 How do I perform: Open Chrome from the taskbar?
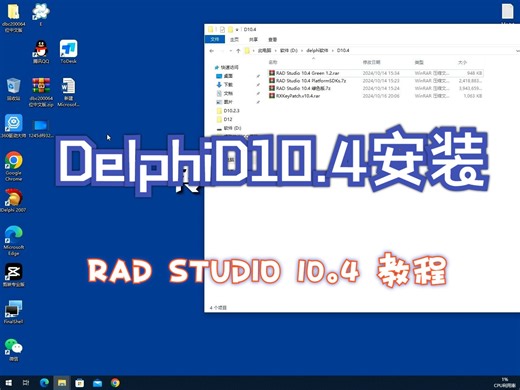pos(115,383)
